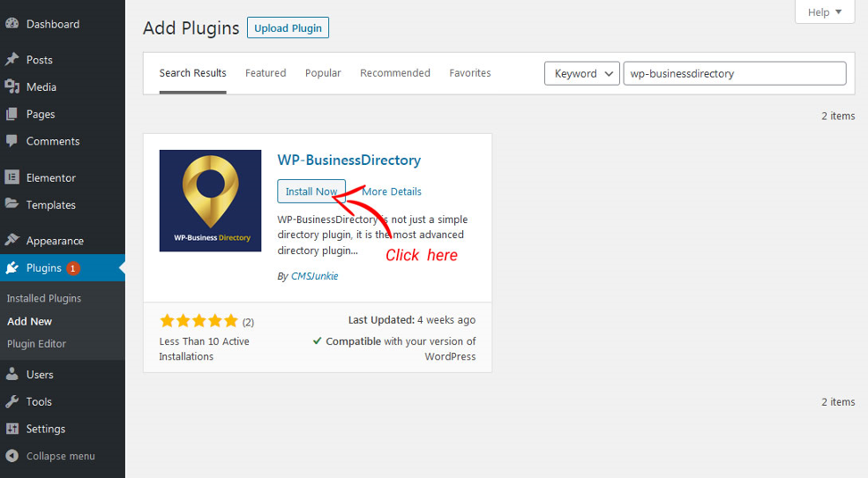
Task: Click the five-star rating stars
Action: (x=199, y=321)
